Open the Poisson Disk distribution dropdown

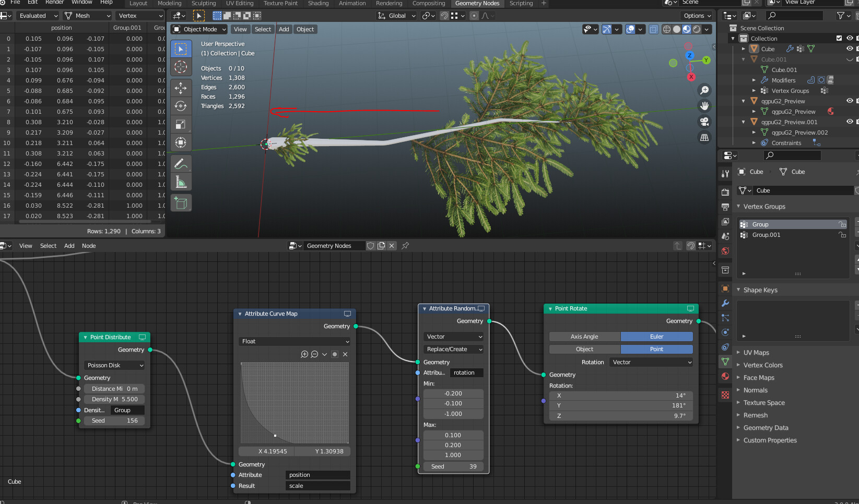(114, 365)
